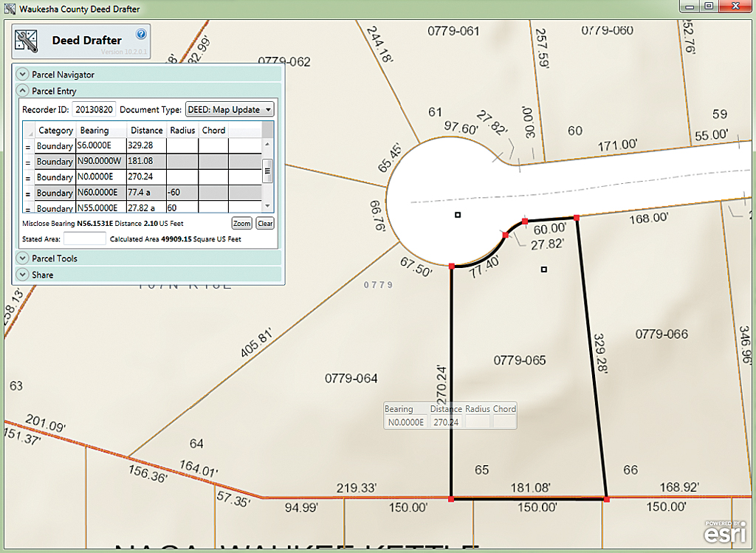Click the Stated Area input field

tap(85, 238)
